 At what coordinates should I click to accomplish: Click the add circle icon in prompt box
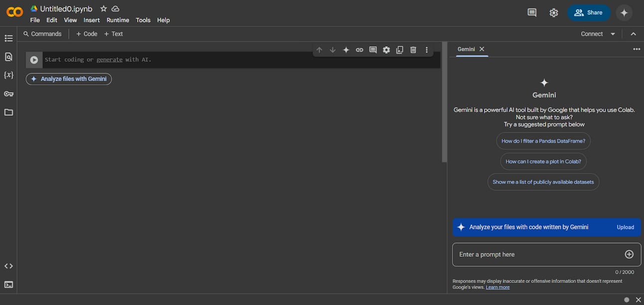click(629, 255)
